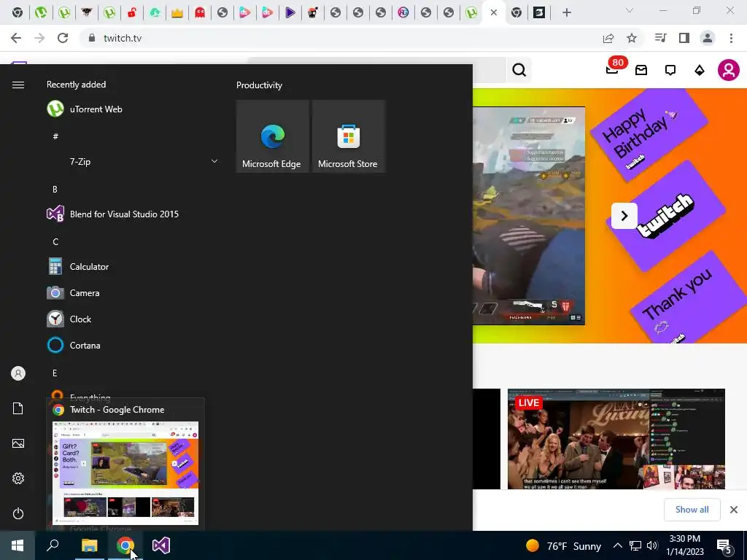Open the LIVE stream thumbnail
The width and height of the screenshot is (747, 560).
tap(616, 438)
